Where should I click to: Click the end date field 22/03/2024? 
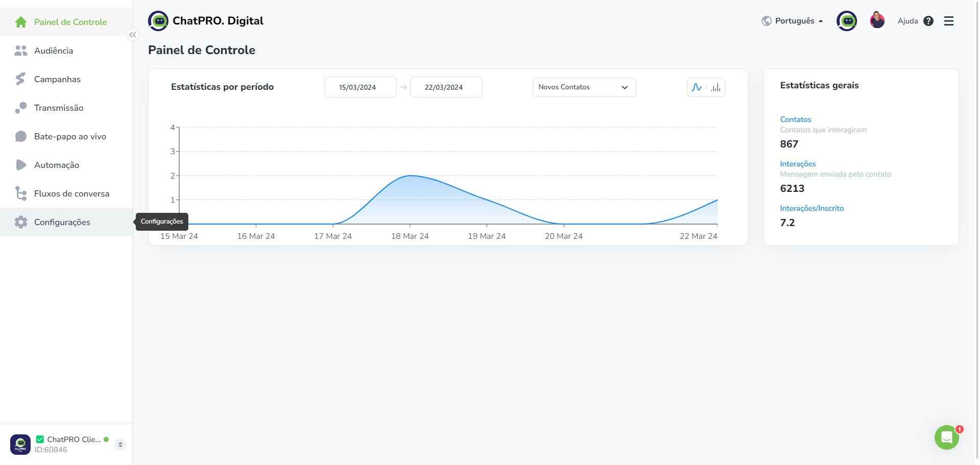(x=446, y=87)
